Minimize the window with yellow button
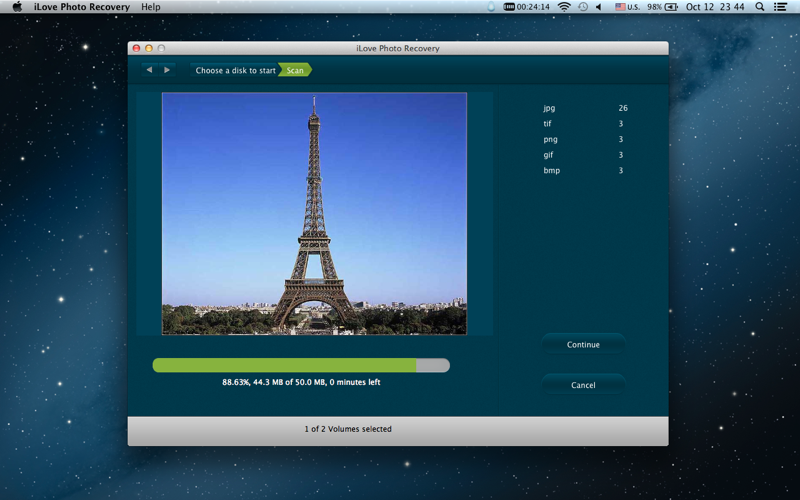 pyautogui.click(x=149, y=48)
